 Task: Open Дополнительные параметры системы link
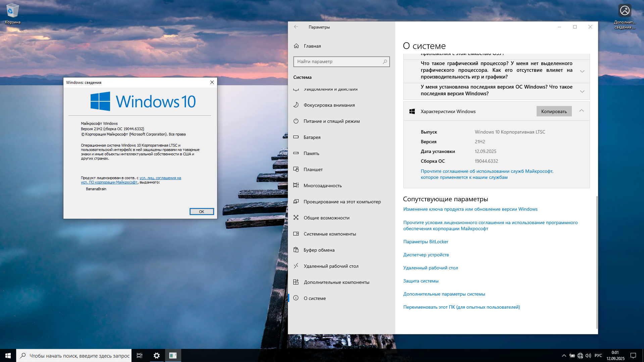444,294
